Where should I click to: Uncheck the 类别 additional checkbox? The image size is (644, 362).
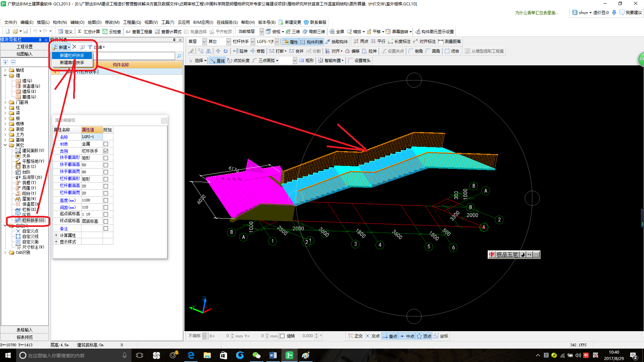106,151
